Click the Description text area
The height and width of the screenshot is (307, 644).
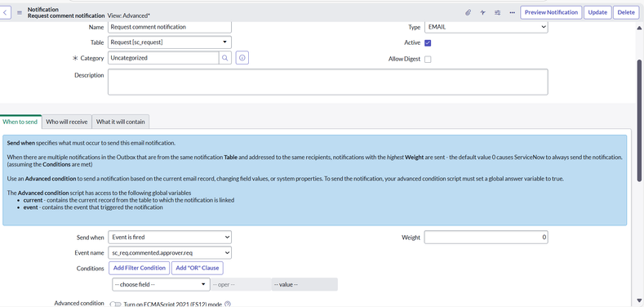[x=328, y=82]
